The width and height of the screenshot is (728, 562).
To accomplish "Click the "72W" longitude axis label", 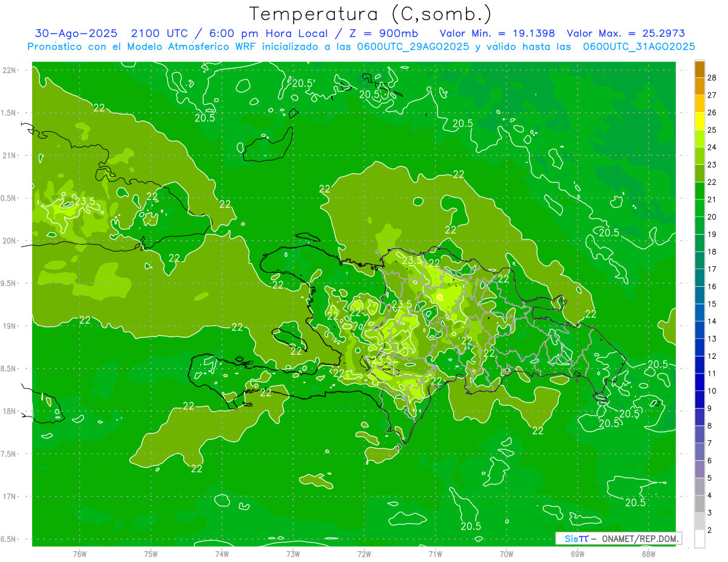I will 364,553.
